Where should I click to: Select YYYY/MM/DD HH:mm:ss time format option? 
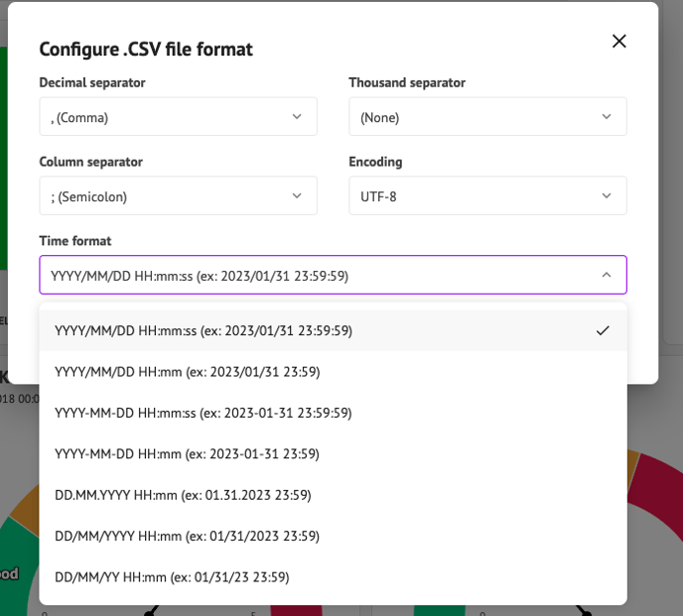tap(334, 330)
